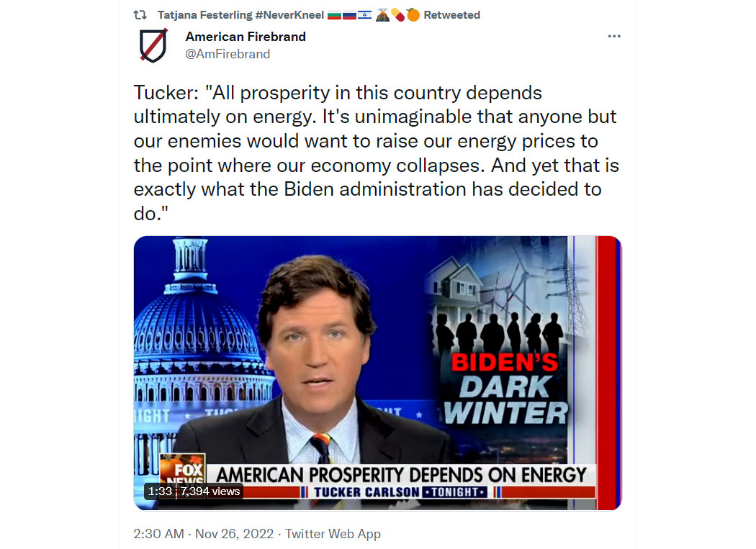Viewport: 756px width, 549px height.
Task: Play the Tucker Carlson video
Action: coord(377,373)
